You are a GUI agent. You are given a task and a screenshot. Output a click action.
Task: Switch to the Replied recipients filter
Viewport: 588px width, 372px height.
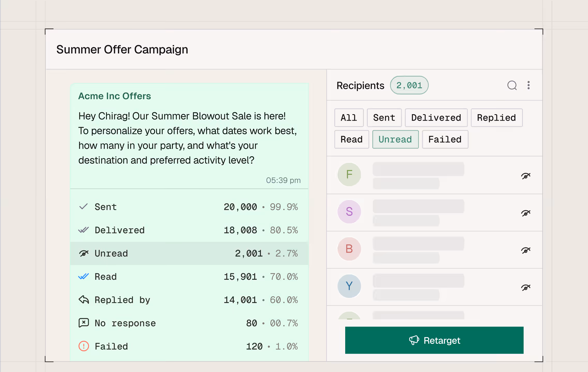coord(496,118)
